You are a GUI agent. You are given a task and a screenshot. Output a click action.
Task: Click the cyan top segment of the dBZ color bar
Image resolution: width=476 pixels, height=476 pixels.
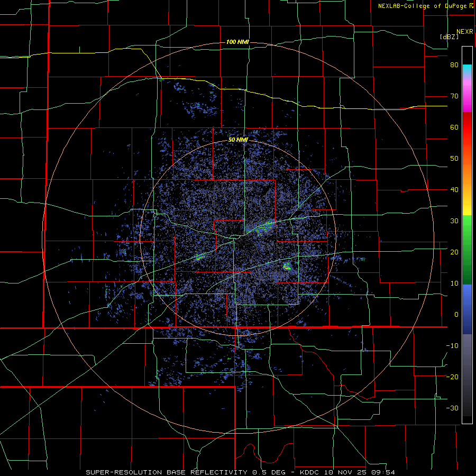pos(467,69)
